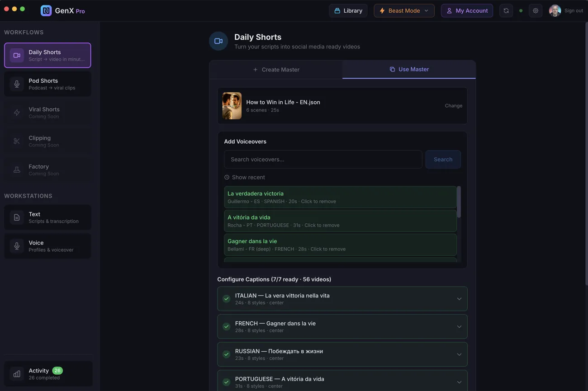Toggle the checkmark on the ITALIAN caption row

pyautogui.click(x=226, y=298)
